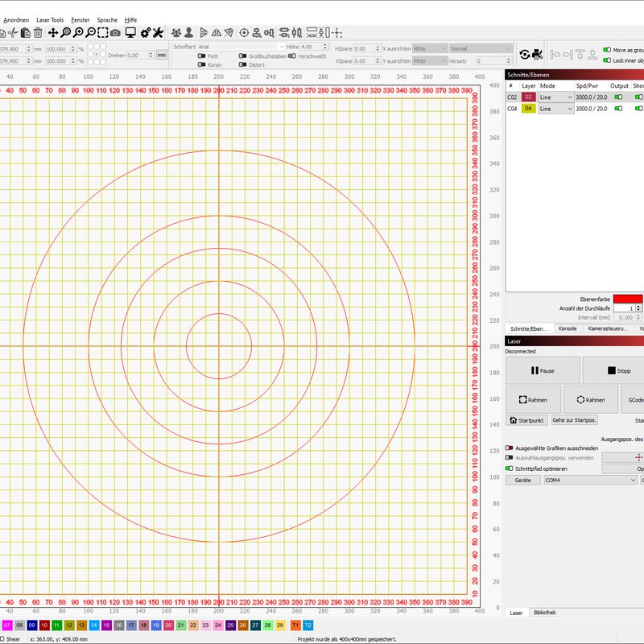Click the Pan move tool icon
The height and width of the screenshot is (644, 644).
[x=54, y=32]
